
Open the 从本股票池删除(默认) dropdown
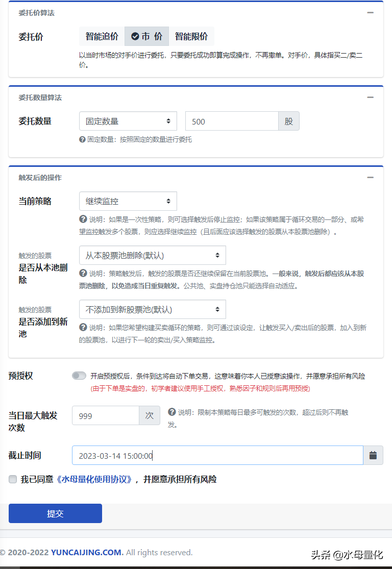coord(153,255)
